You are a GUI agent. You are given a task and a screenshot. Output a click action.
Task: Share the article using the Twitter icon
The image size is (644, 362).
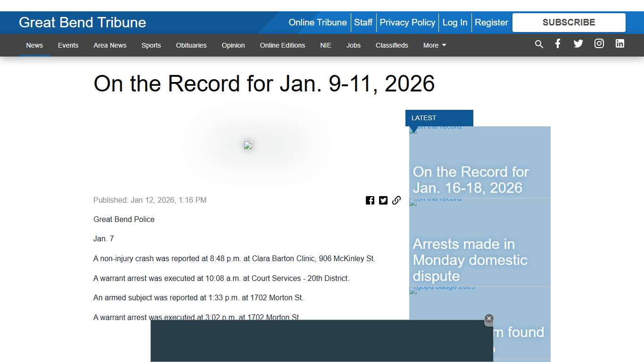[x=383, y=200]
